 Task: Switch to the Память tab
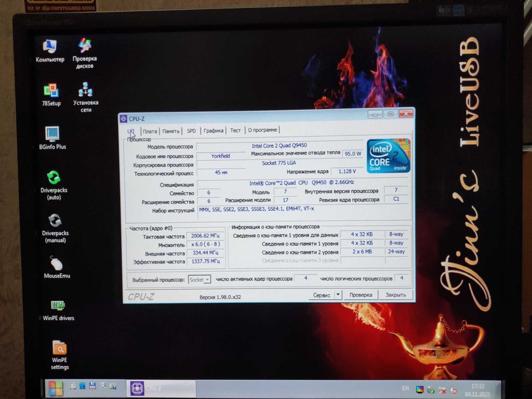tap(170, 131)
